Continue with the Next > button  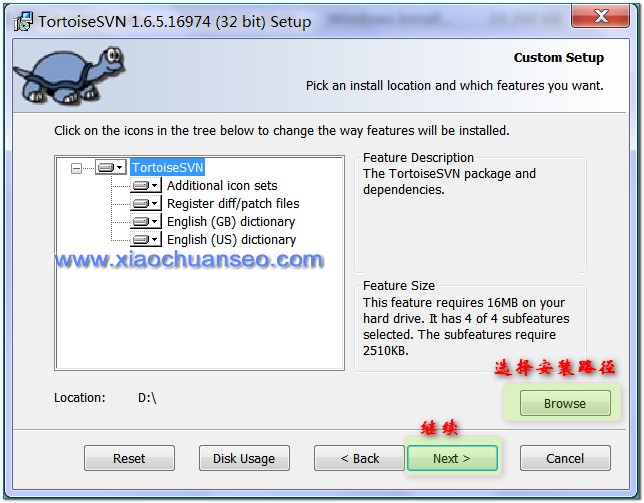pos(452,458)
